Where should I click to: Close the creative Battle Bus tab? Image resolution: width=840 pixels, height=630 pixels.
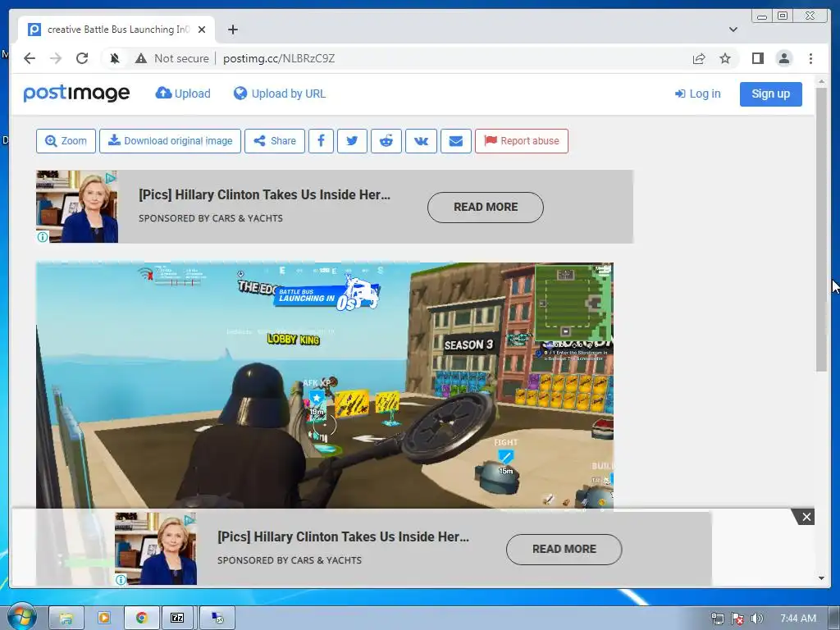202,30
